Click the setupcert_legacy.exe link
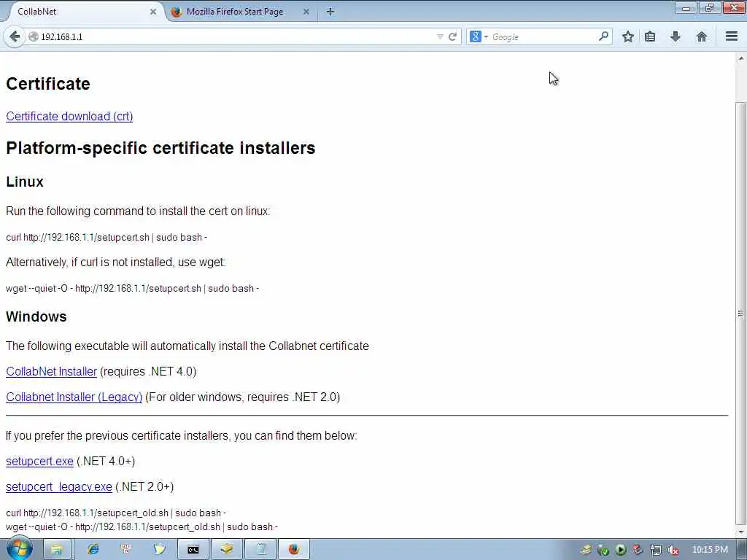The image size is (747, 560). 59,486
